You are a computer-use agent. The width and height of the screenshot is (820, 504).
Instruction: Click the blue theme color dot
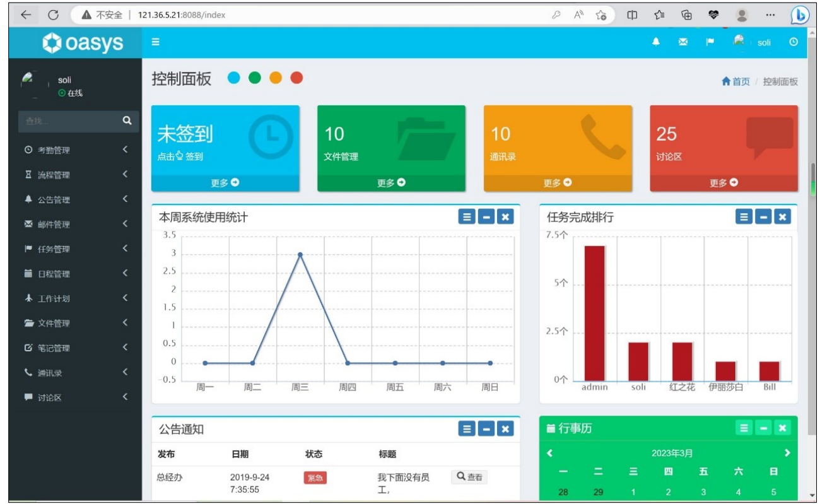[234, 78]
